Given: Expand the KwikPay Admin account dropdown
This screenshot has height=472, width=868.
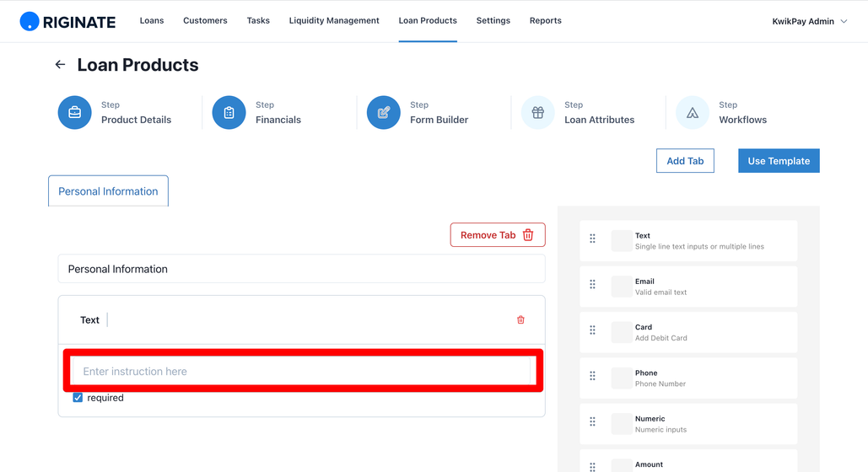Looking at the screenshot, I should coord(809,21).
